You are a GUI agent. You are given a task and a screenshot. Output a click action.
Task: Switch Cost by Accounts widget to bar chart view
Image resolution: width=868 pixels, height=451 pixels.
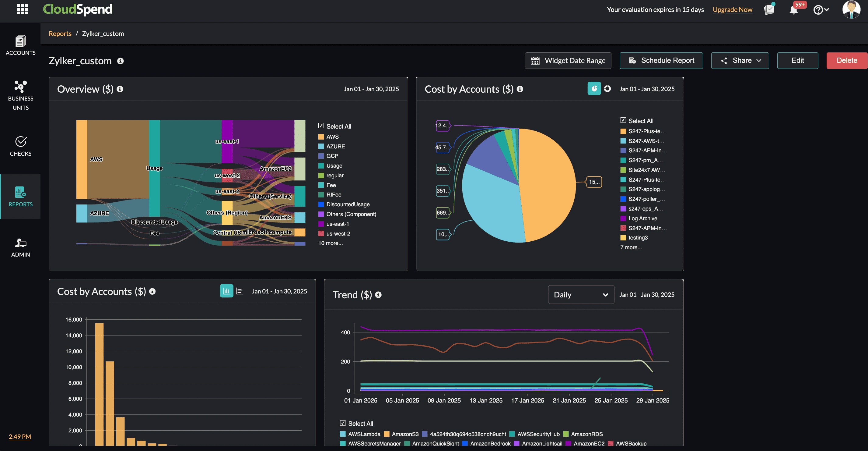[x=226, y=291]
